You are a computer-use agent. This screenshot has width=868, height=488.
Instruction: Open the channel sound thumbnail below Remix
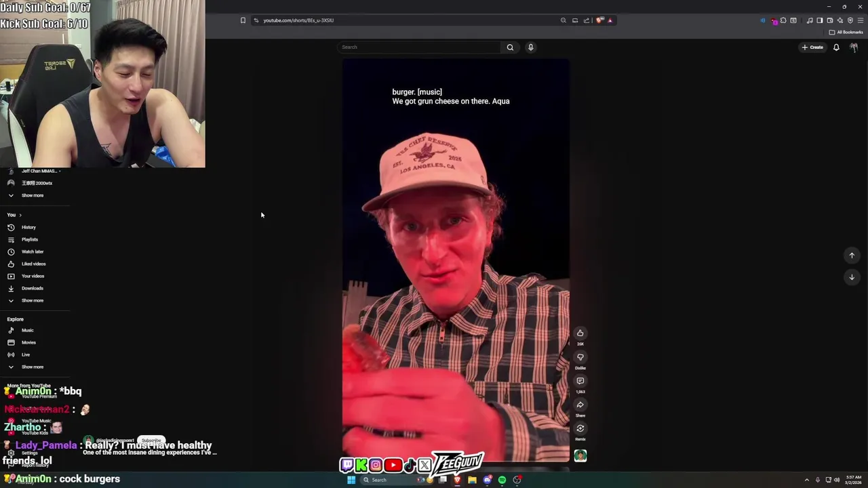click(580, 455)
